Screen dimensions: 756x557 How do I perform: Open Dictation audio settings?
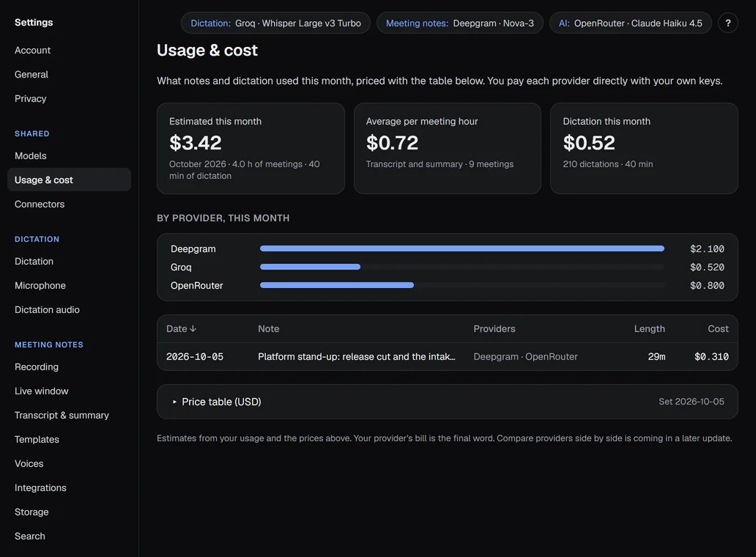(47, 309)
